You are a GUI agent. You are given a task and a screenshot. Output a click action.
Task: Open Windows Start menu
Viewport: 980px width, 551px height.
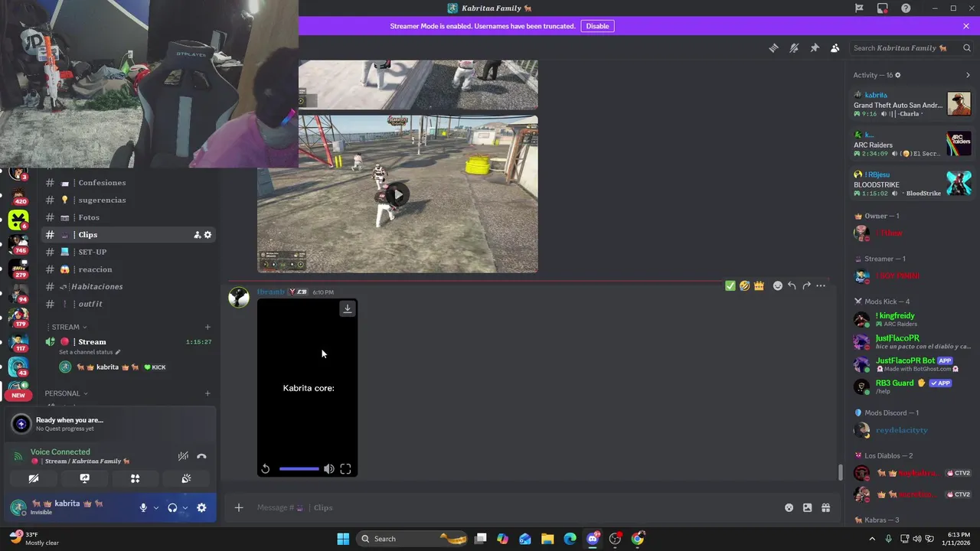coord(343,539)
